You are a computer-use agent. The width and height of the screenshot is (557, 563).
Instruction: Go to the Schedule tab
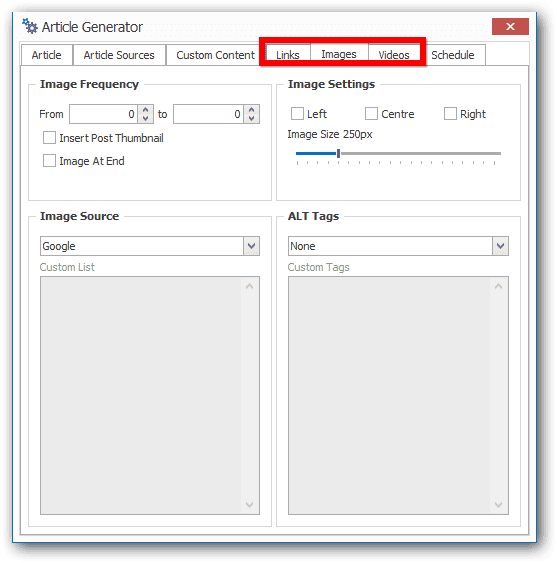point(453,55)
